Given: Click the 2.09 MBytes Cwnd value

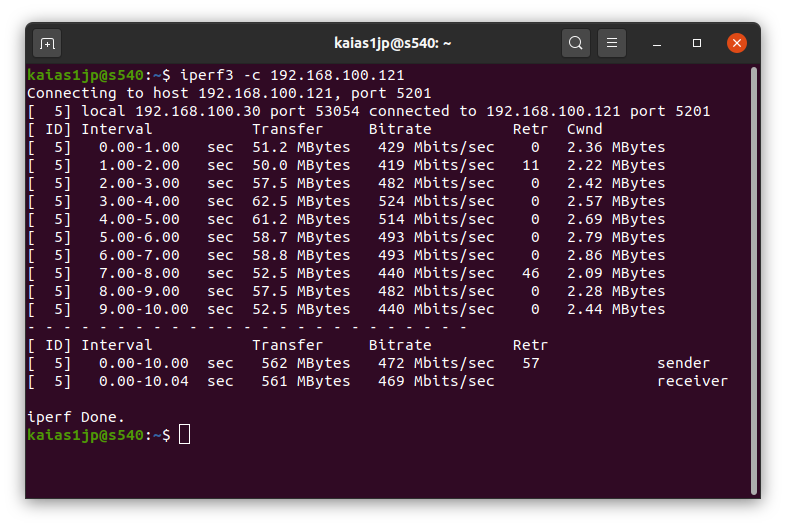Looking at the screenshot, I should (x=616, y=273).
